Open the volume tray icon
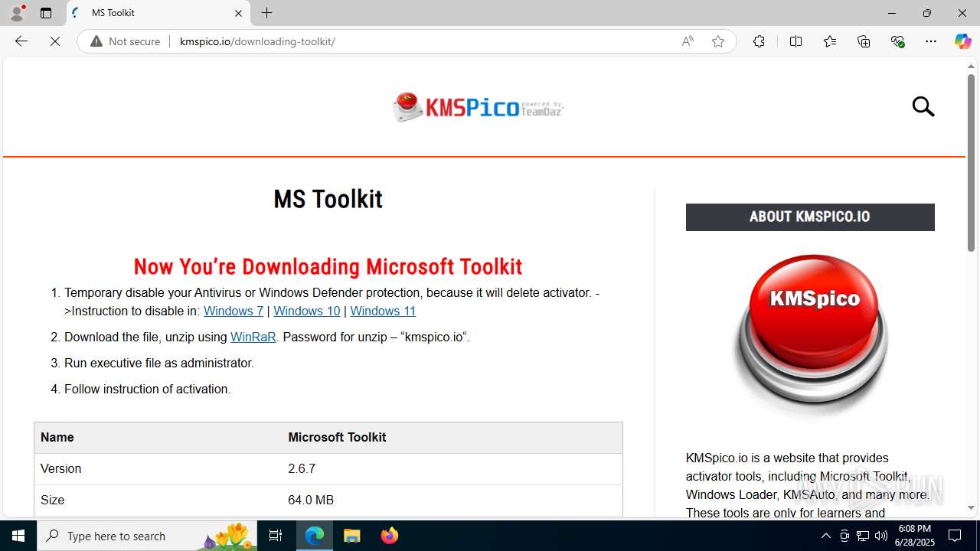The height and width of the screenshot is (551, 980). [881, 536]
